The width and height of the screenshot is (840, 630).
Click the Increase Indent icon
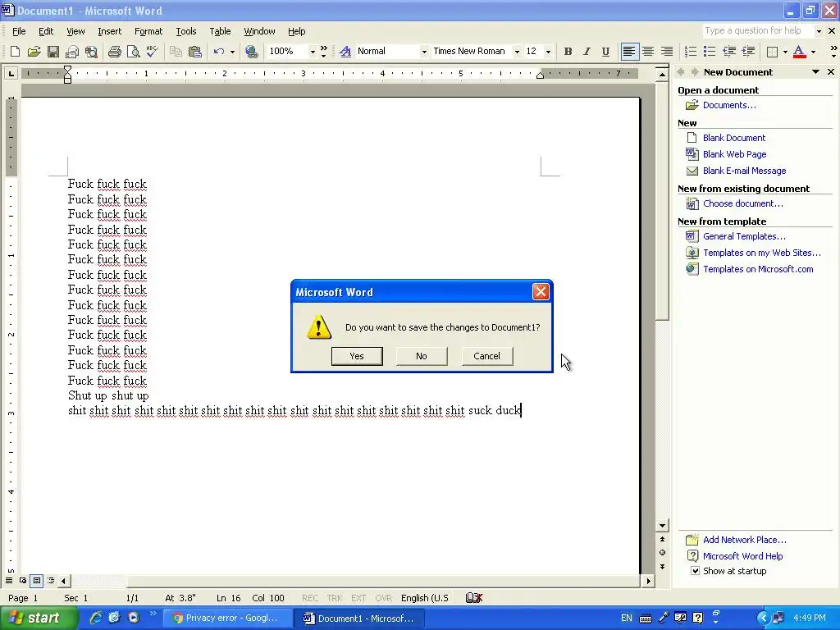tap(748, 52)
